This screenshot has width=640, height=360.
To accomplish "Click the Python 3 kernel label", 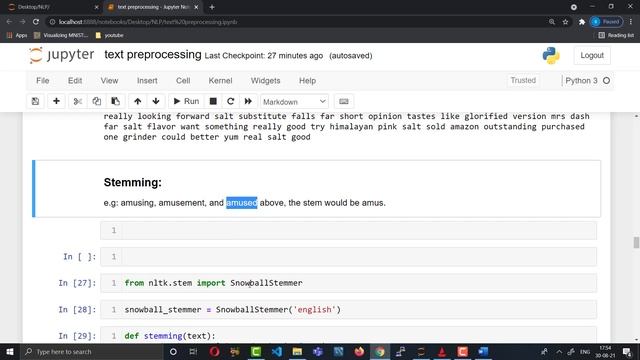I will pyautogui.click(x=581, y=81).
